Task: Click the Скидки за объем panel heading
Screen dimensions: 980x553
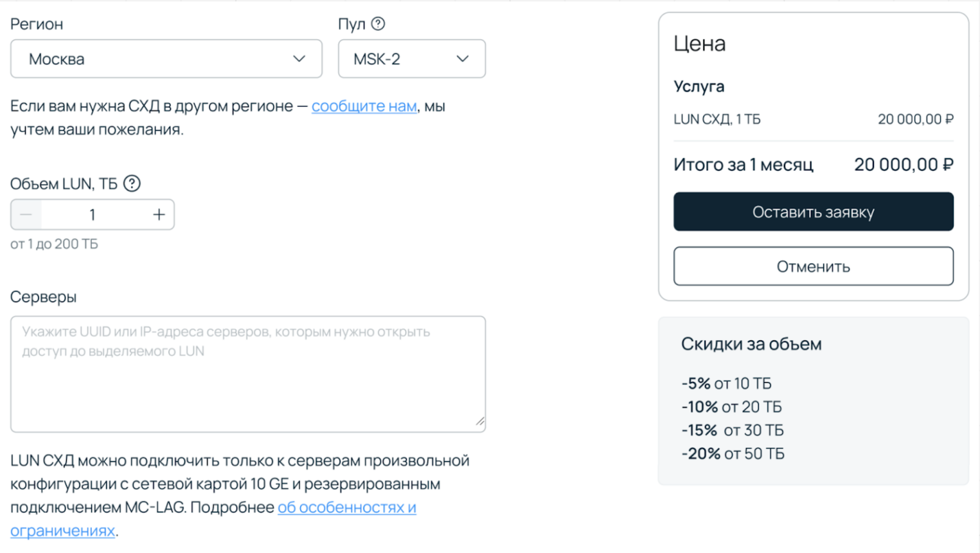Action: tap(751, 344)
